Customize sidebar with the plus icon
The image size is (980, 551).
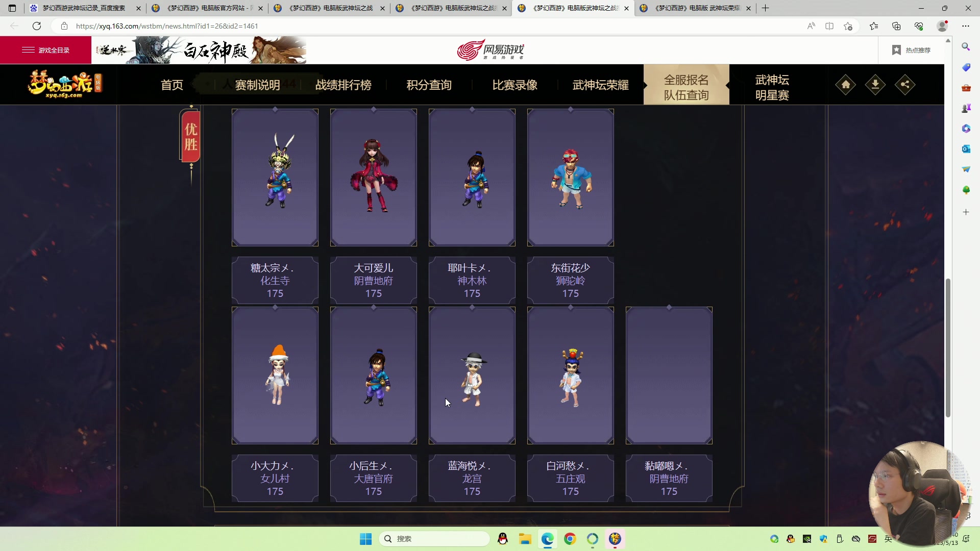[966, 212]
